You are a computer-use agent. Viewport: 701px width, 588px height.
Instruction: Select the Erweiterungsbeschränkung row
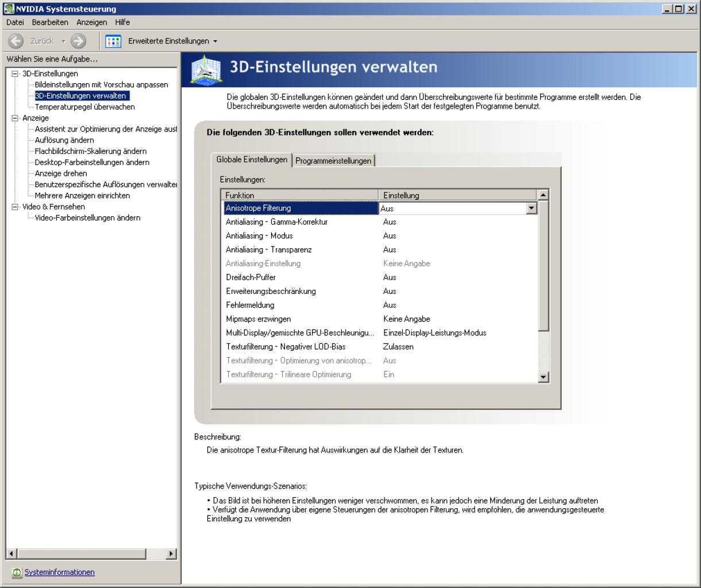(379, 291)
